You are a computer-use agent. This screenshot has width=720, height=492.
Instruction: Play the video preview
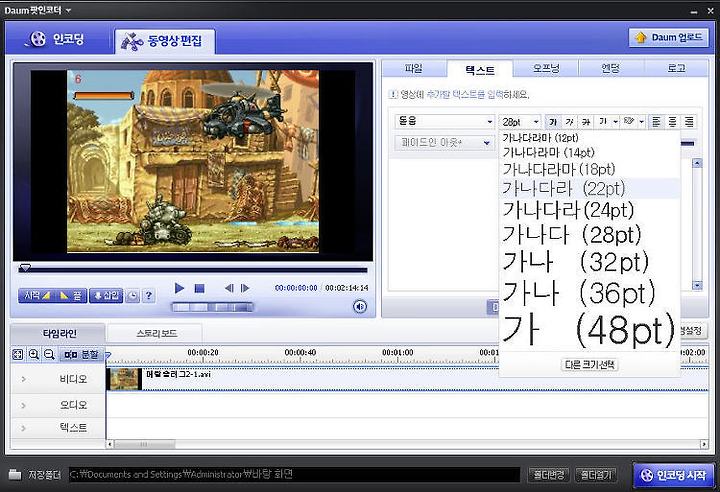(179, 288)
